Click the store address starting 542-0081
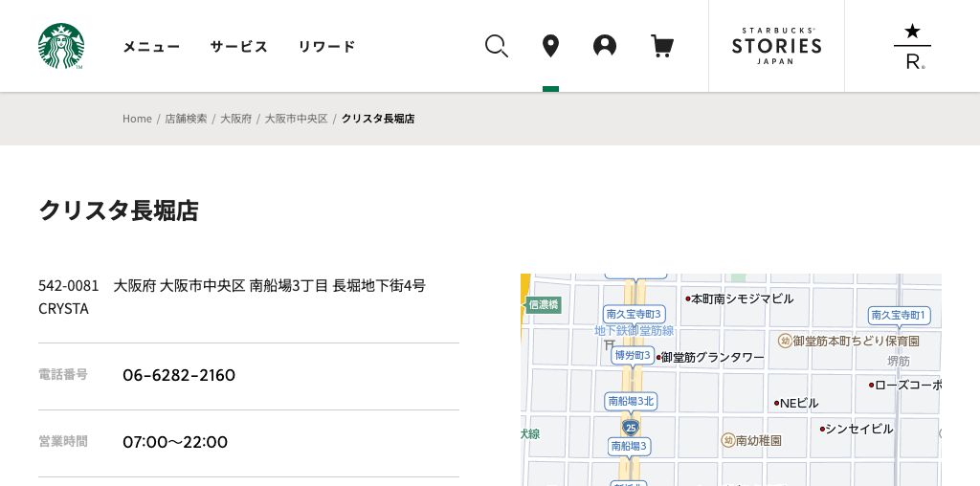Viewport: 980px width, 486px height. pos(232,297)
